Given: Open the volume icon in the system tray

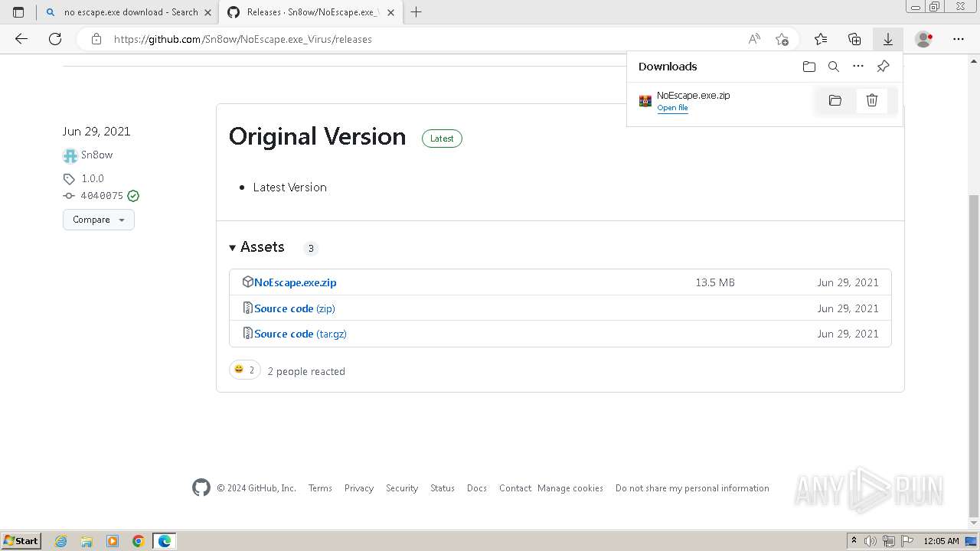Looking at the screenshot, I should pos(871,541).
